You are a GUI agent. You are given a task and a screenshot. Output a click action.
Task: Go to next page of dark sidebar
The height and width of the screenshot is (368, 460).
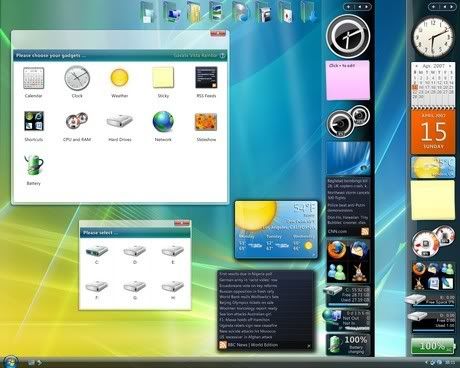(366, 7)
